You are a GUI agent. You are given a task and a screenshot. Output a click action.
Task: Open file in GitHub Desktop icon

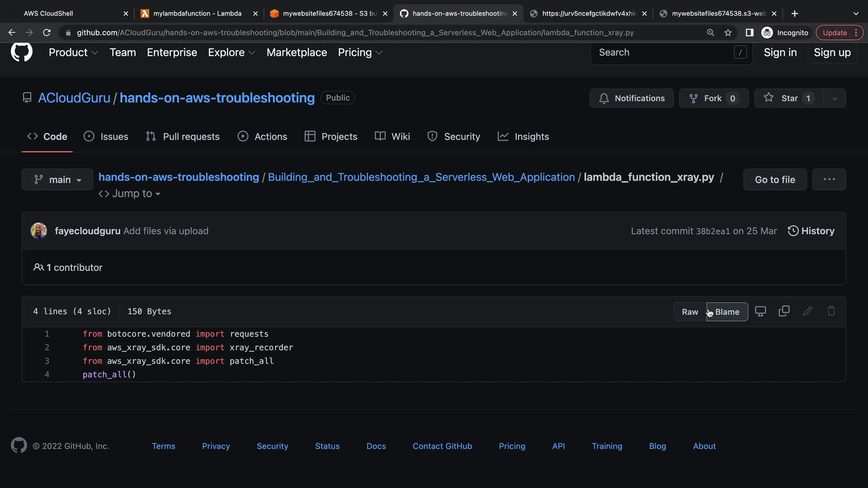click(x=760, y=311)
